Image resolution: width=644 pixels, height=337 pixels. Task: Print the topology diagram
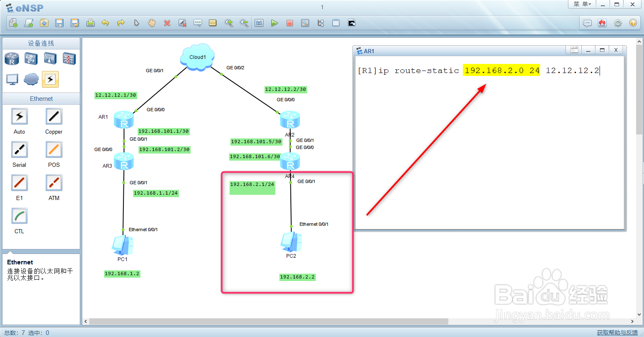(x=90, y=23)
